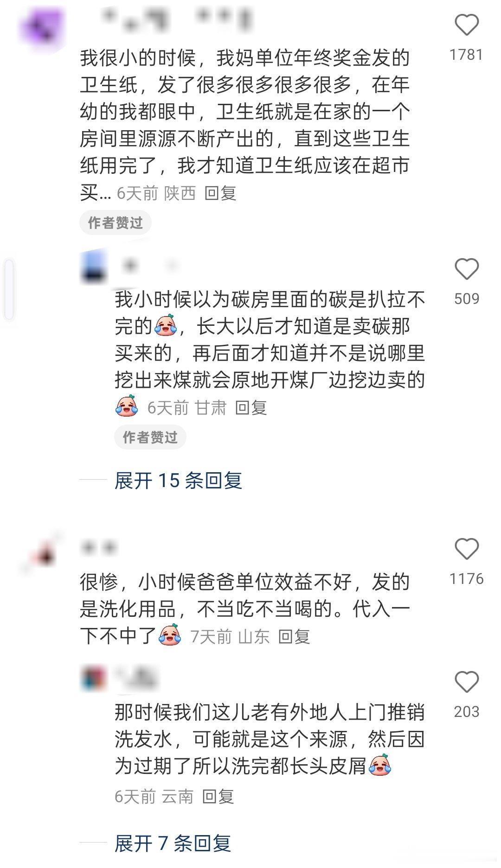The image size is (501, 868).
Task: Reply to the Gansu coal comment
Action: (x=251, y=407)
